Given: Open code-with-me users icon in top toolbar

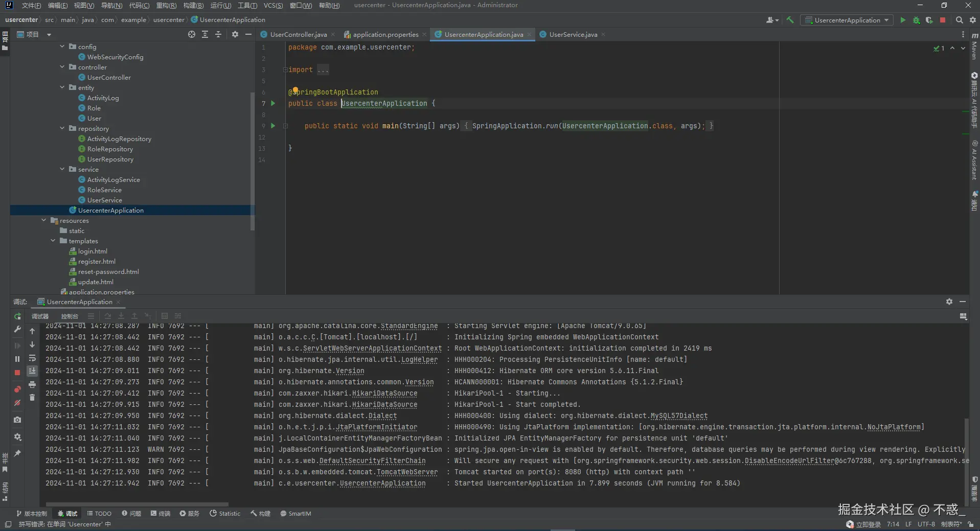Looking at the screenshot, I should point(772,20).
